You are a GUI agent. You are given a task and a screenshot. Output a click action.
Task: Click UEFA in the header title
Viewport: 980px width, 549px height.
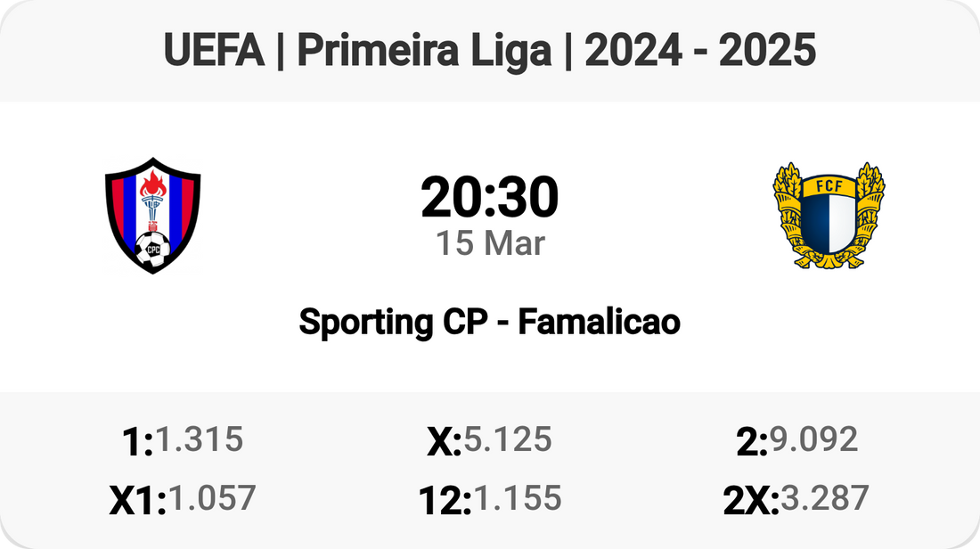[x=214, y=52]
